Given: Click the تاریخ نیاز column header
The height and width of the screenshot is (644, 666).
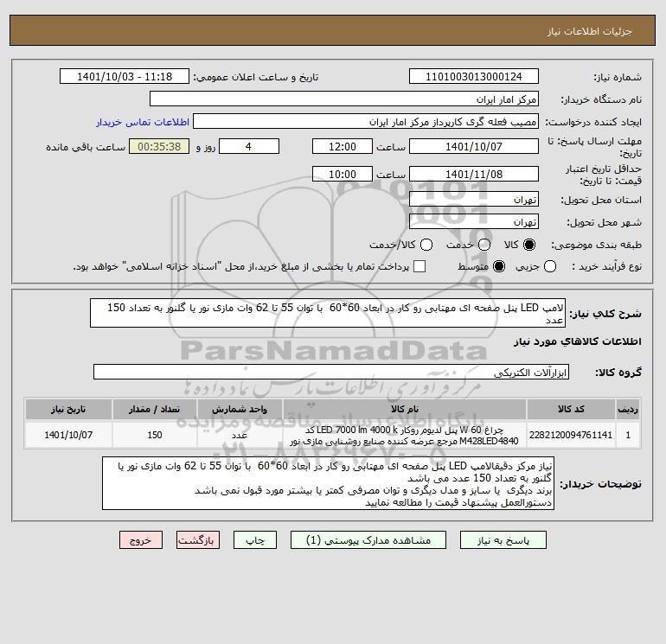Looking at the screenshot, I should pyautogui.click(x=68, y=409).
